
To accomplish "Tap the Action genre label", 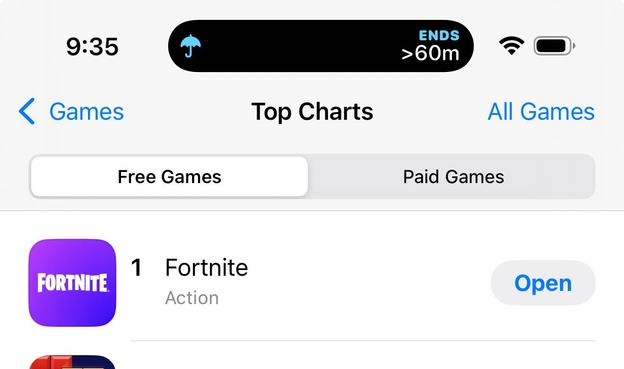I will pyautogui.click(x=192, y=298).
